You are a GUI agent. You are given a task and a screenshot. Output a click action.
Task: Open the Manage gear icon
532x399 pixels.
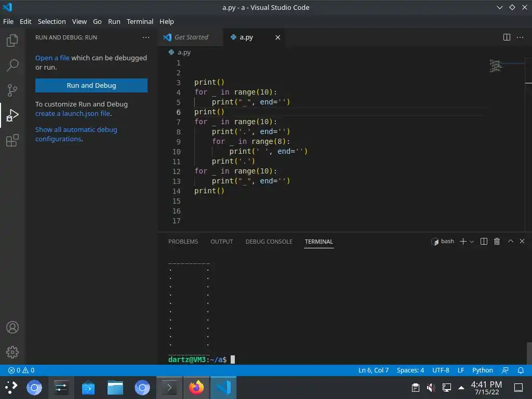click(12, 352)
